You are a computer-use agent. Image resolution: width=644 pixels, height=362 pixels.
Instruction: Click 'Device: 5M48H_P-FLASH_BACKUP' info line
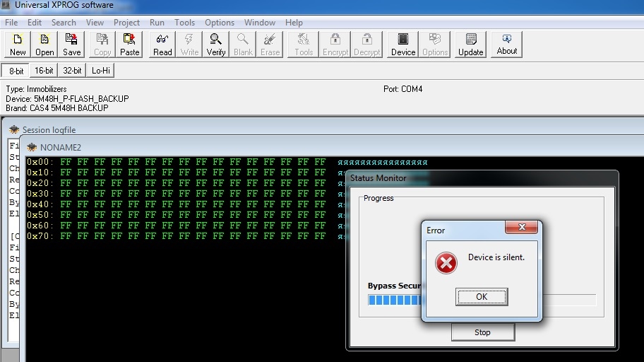pos(67,99)
